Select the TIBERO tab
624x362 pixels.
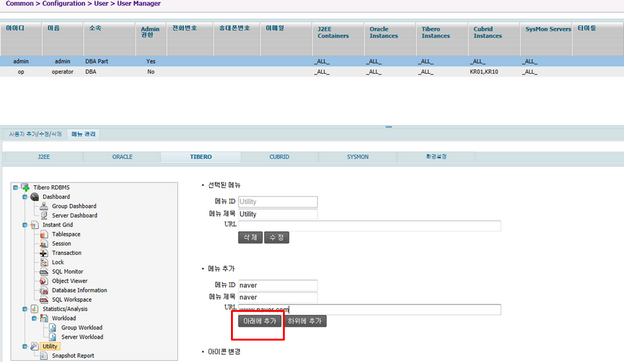click(201, 157)
